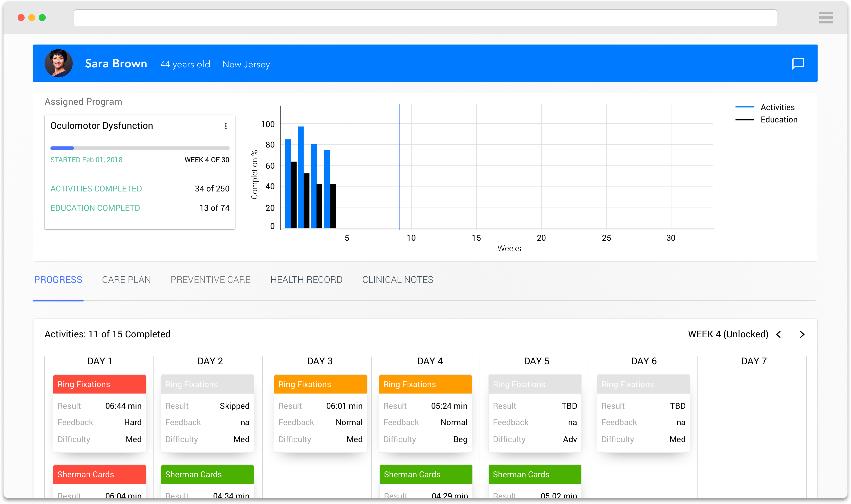Click the 06:44 min result value
Screen dimensions: 851x504
click(123, 406)
